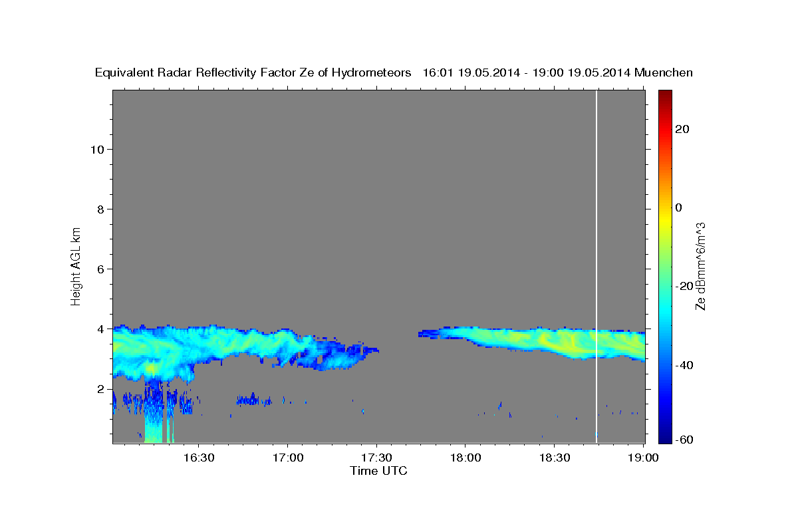Click the colorbar label -60
Image resolution: width=798 pixels, height=532 pixels.
coord(683,440)
